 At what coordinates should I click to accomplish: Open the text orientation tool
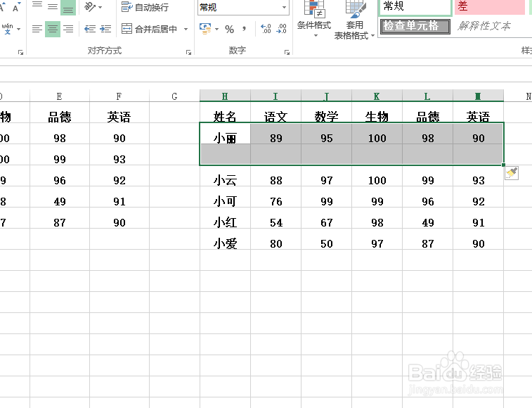[x=89, y=7]
